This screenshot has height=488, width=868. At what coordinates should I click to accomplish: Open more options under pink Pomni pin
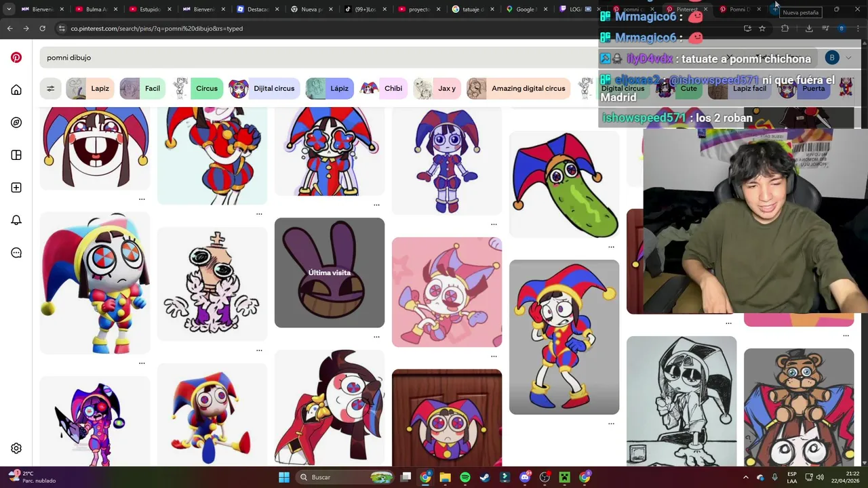click(494, 356)
